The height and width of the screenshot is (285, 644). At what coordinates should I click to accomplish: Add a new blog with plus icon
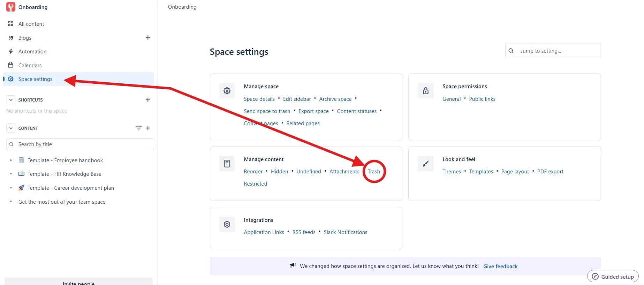coord(148,37)
